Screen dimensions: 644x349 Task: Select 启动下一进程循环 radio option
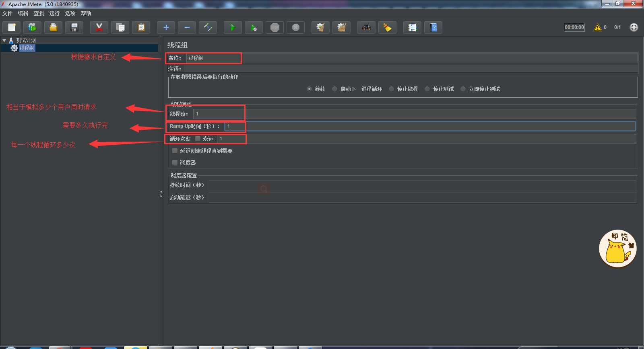click(334, 89)
